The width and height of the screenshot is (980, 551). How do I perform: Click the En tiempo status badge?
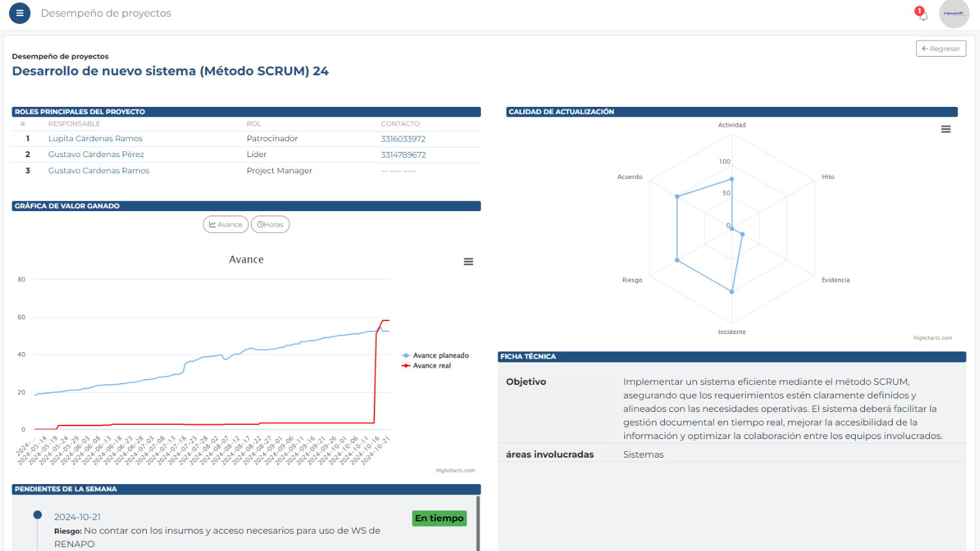[439, 518]
